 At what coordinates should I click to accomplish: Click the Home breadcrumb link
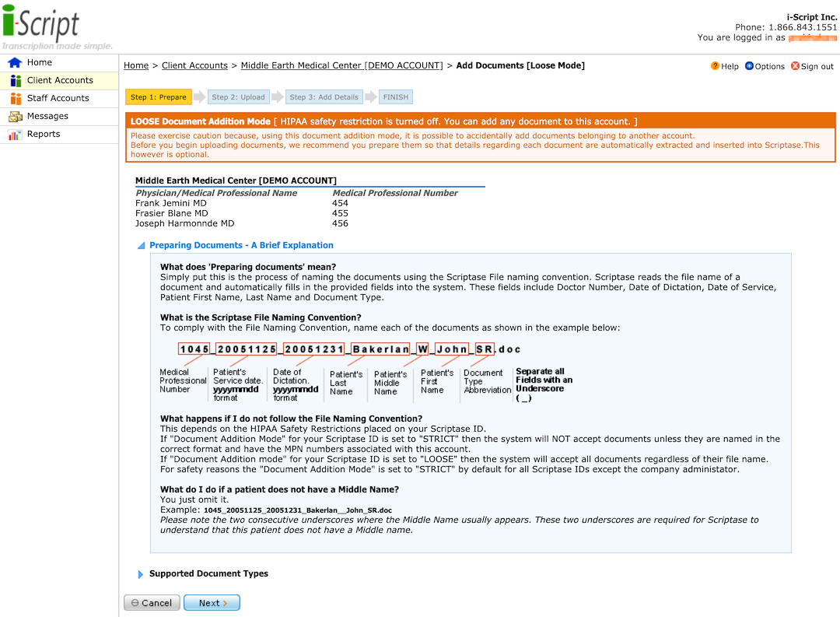coord(136,65)
